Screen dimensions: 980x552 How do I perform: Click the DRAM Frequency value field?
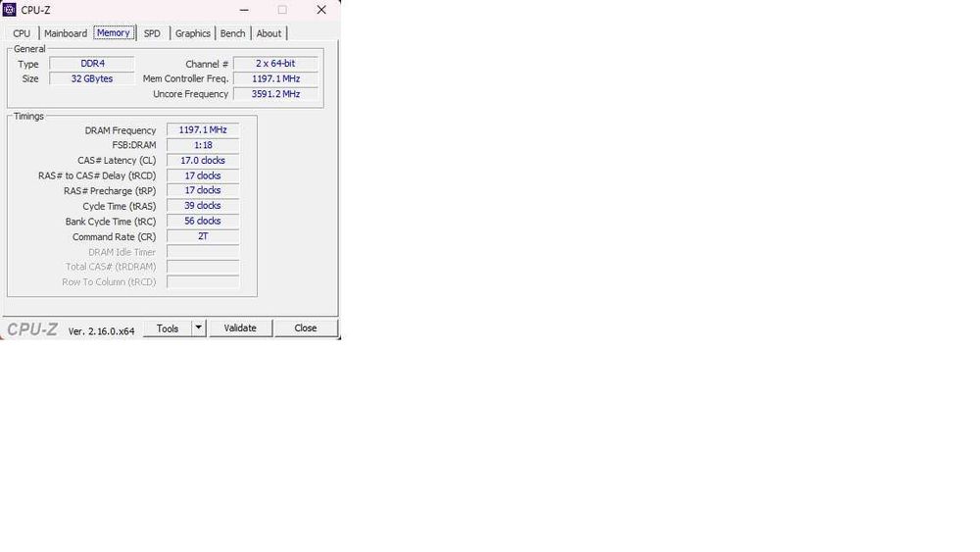point(203,130)
